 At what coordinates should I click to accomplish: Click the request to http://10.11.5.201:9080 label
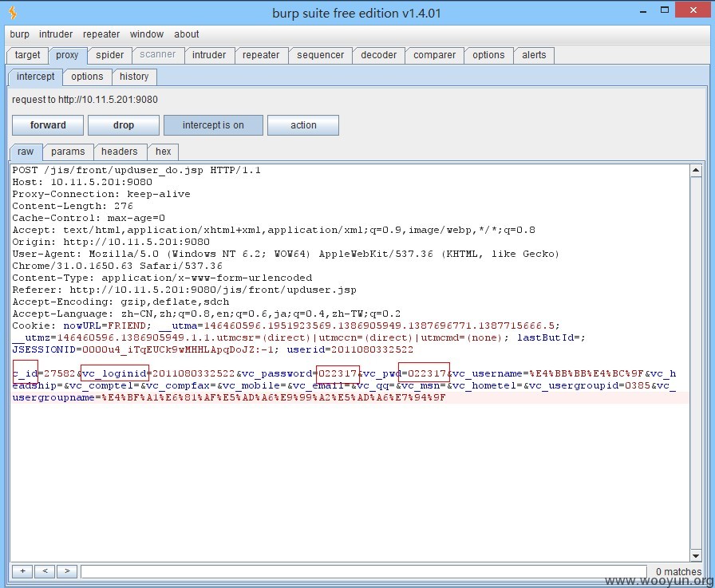85,100
